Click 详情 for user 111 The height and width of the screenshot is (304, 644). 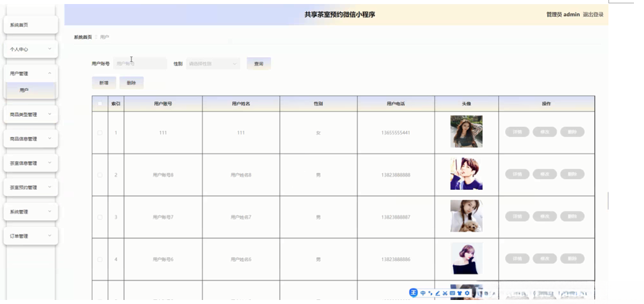point(517,132)
